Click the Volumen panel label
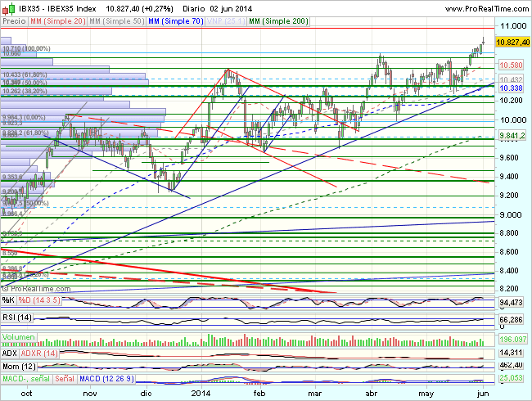 [x=19, y=336]
